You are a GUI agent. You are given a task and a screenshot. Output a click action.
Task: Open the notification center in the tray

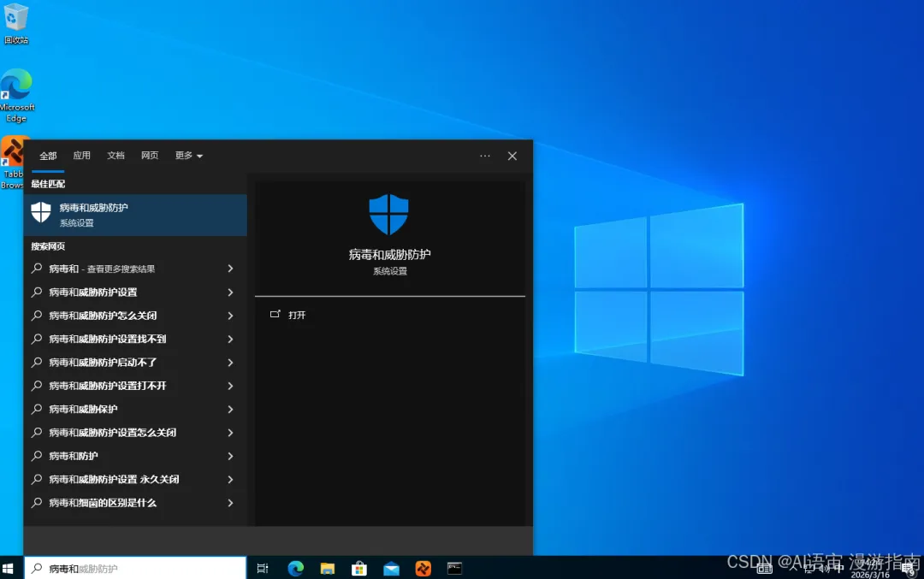point(910,569)
